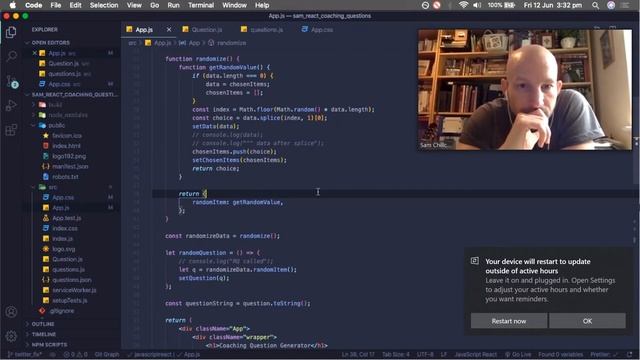640x360 pixels.
Task: Open the Selection menu
Action: click(104, 5)
